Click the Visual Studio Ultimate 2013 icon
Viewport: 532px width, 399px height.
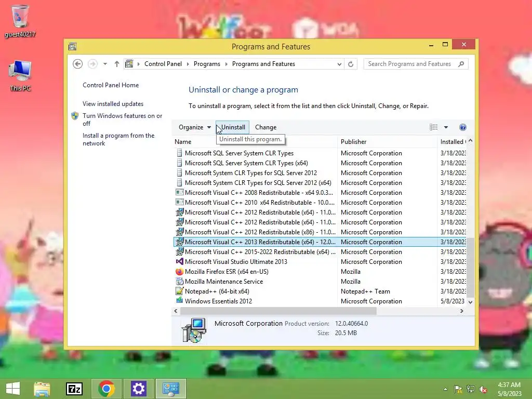(179, 261)
